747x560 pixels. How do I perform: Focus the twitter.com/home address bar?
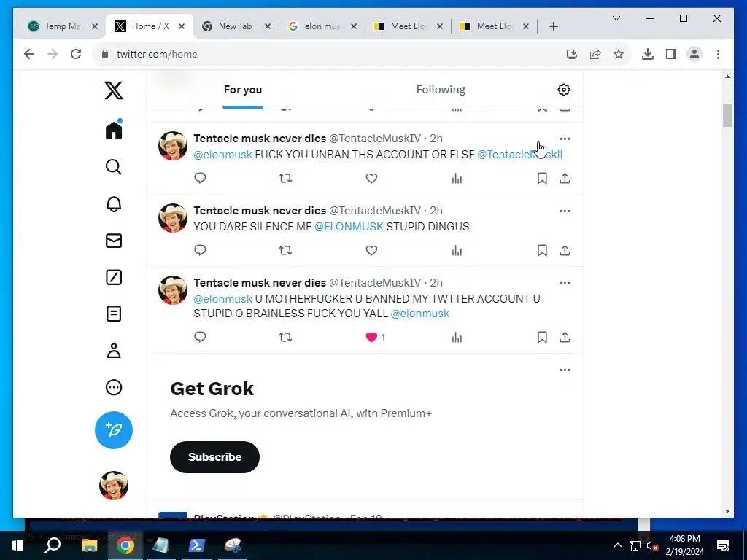(329, 54)
